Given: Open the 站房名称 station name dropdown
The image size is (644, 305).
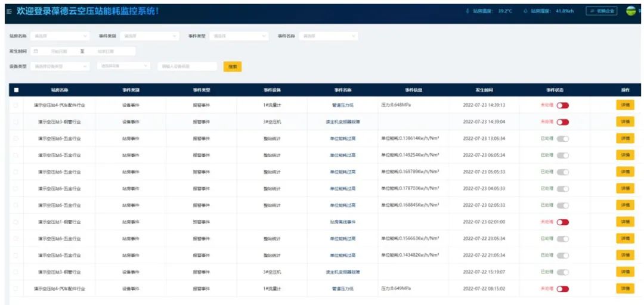Looking at the screenshot, I should coord(60,36).
